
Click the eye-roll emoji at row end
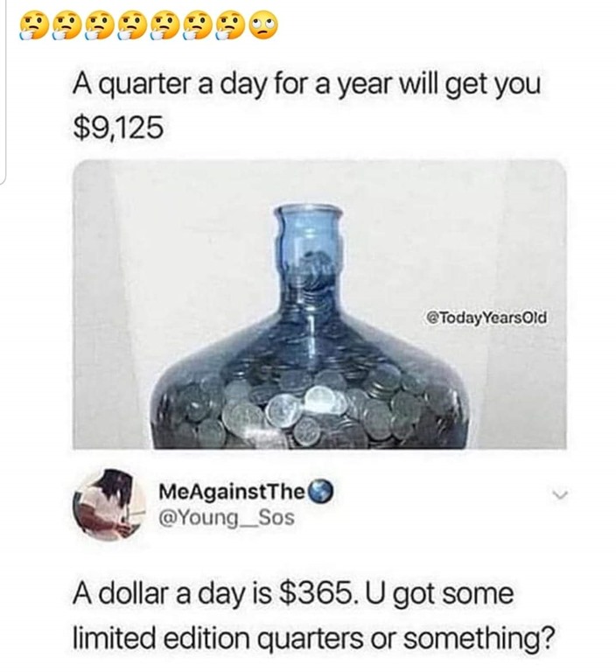coord(264,26)
